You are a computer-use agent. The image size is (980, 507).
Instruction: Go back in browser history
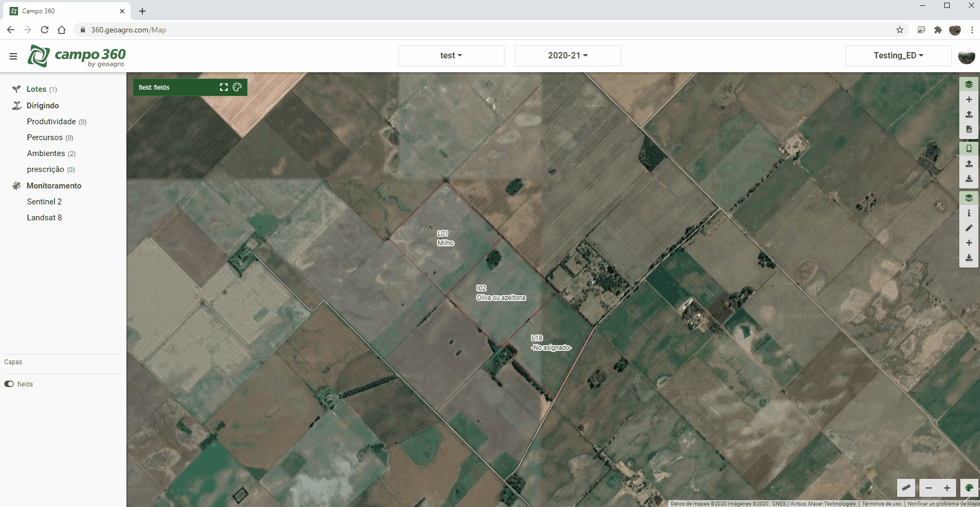pyautogui.click(x=11, y=30)
